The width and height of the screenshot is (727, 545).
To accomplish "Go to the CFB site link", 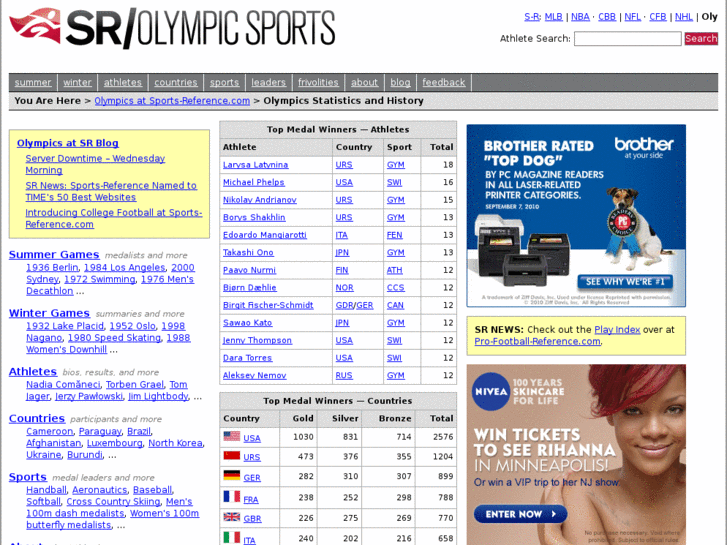I will 657,17.
